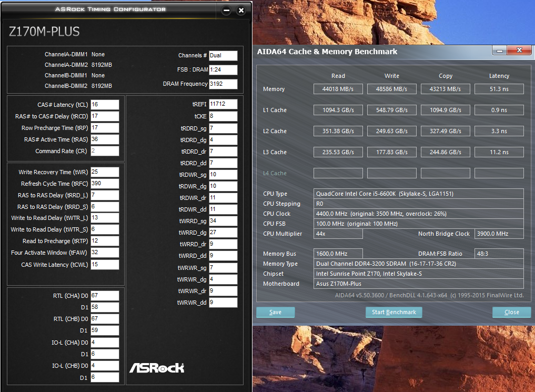Viewport: 535px width, 392px height.
Task: Click the RAS# to CAS# Delay (tRCD) field
Action: tap(105, 116)
